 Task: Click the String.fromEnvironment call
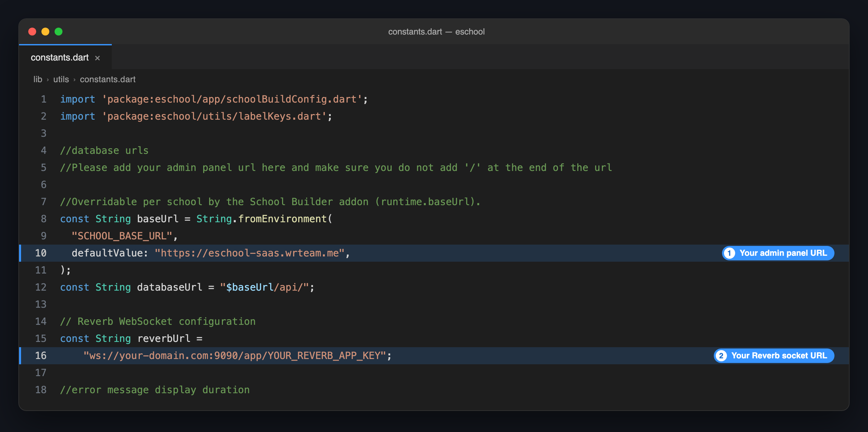[265, 219]
